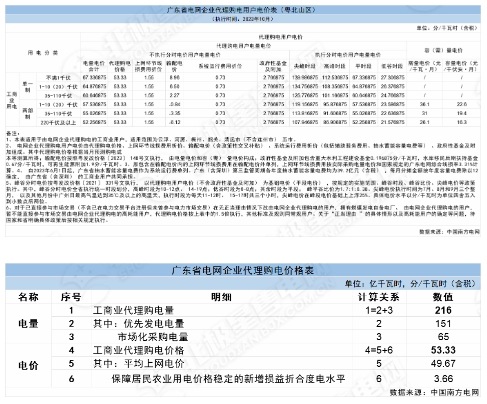Click the 电量电价合计 column header
The image size is (487, 404).
(94, 66)
